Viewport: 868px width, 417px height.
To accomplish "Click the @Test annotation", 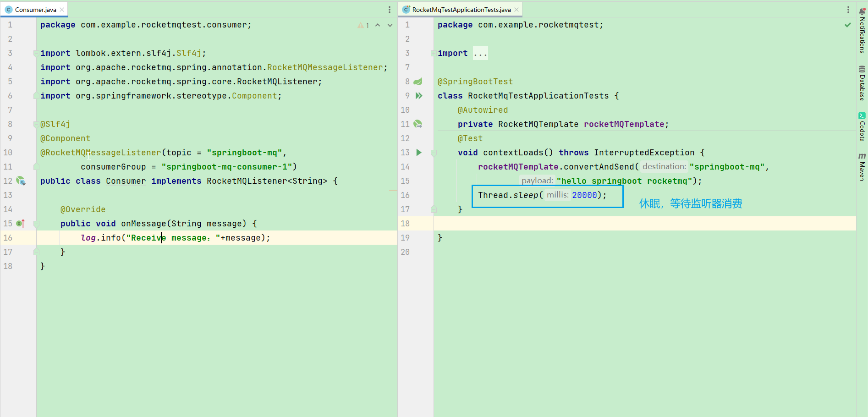I will pyautogui.click(x=470, y=138).
